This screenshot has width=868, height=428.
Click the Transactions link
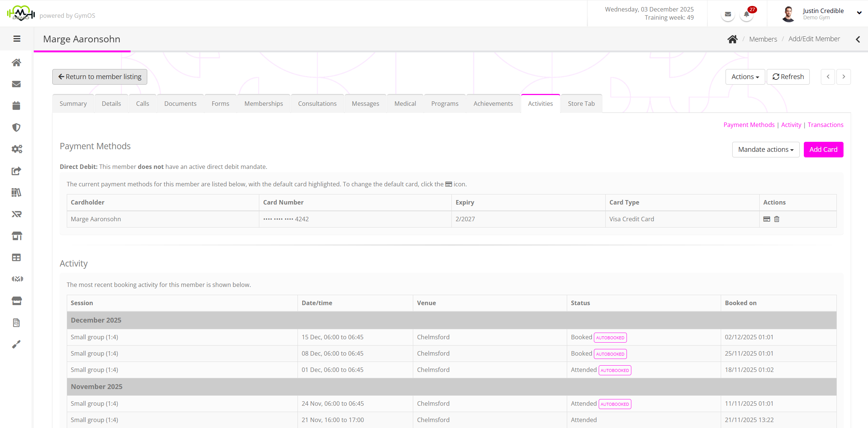[x=825, y=125]
